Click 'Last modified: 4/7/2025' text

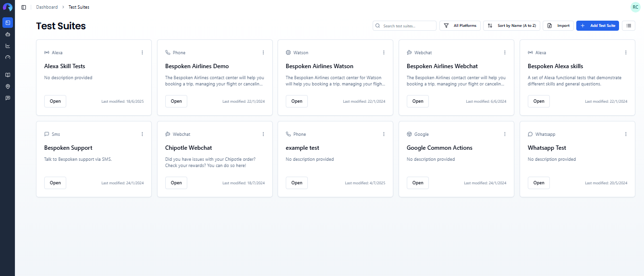click(x=365, y=183)
